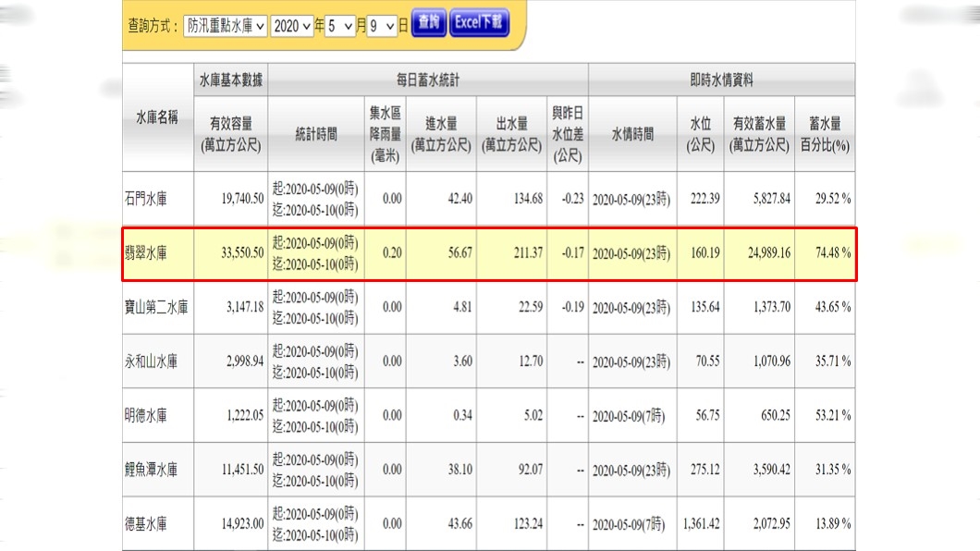
Task: Click capacity value 1,222.05
Action: click(245, 415)
